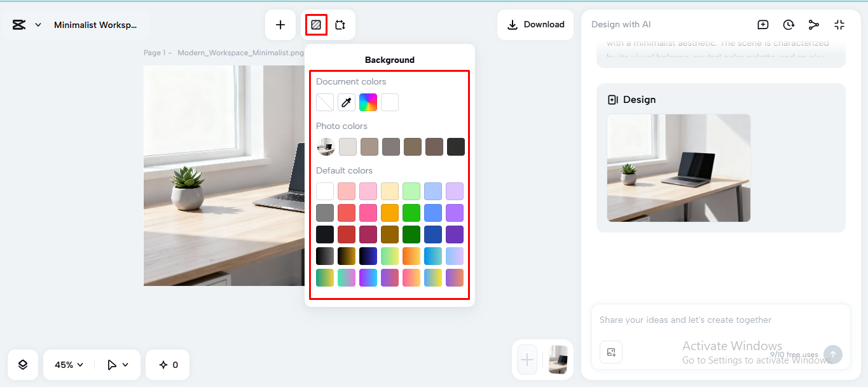The height and width of the screenshot is (387, 868).
Task: Click the image upload icon in chat box
Action: point(611,352)
